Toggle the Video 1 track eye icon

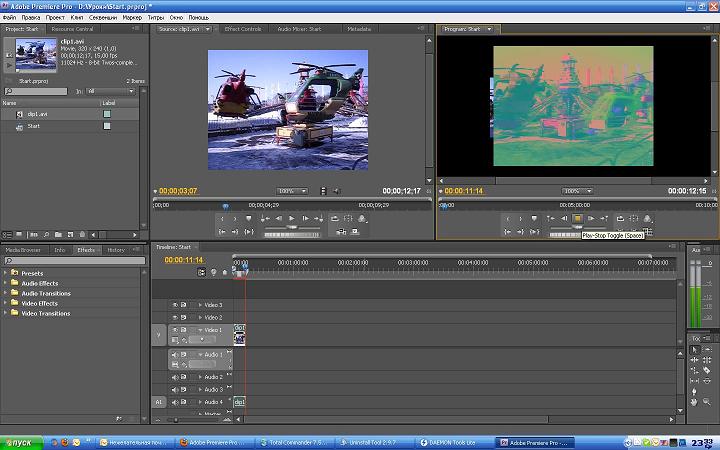pyautogui.click(x=175, y=329)
